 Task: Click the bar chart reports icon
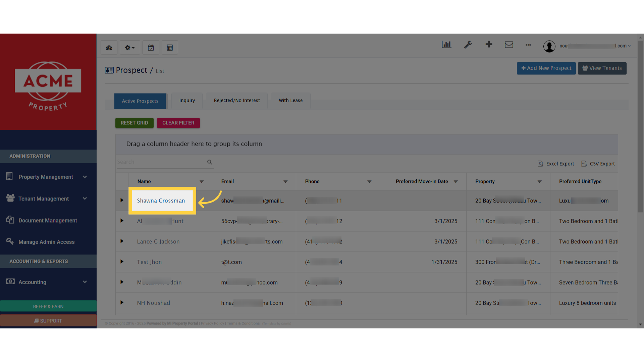point(446,45)
